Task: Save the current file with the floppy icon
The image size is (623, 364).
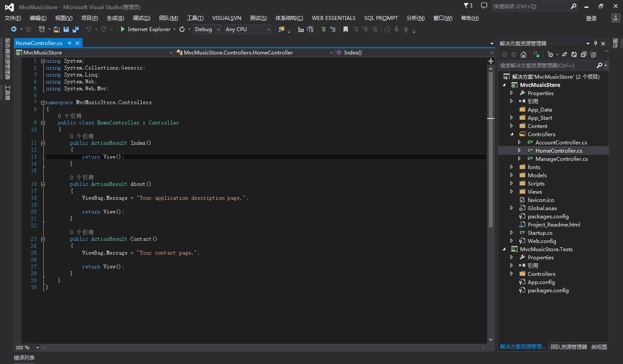Action: click(x=66, y=29)
